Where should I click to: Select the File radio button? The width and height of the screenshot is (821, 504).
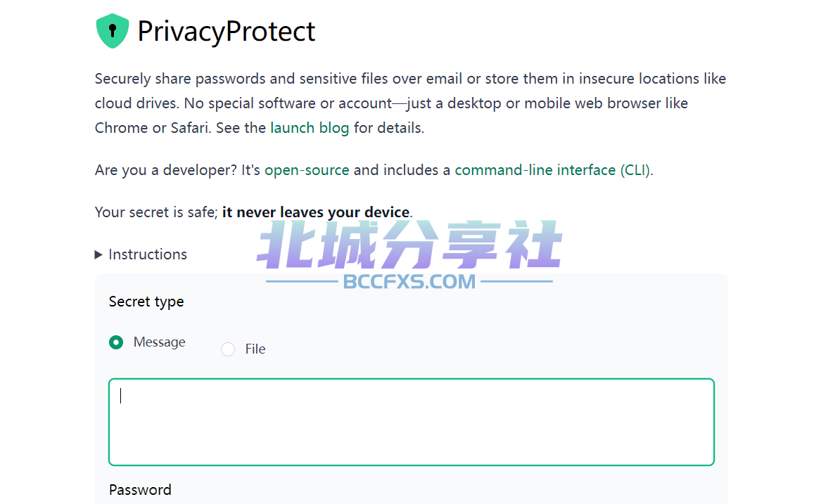pos(228,349)
